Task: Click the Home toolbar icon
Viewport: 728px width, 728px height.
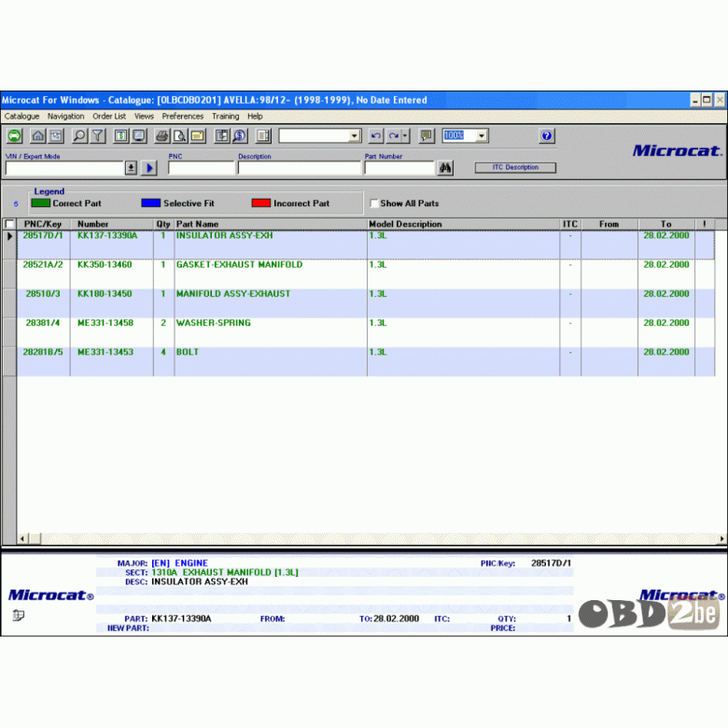Action: [x=38, y=136]
